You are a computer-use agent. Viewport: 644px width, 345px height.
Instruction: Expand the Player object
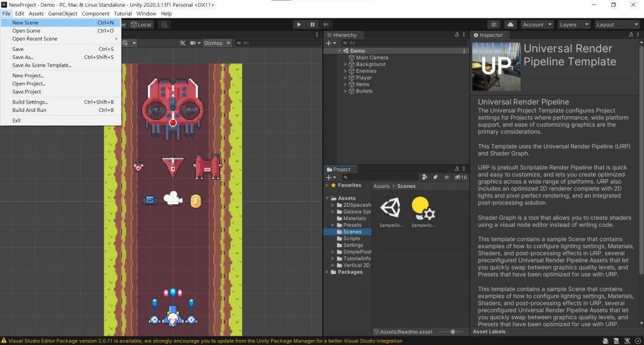(x=345, y=77)
